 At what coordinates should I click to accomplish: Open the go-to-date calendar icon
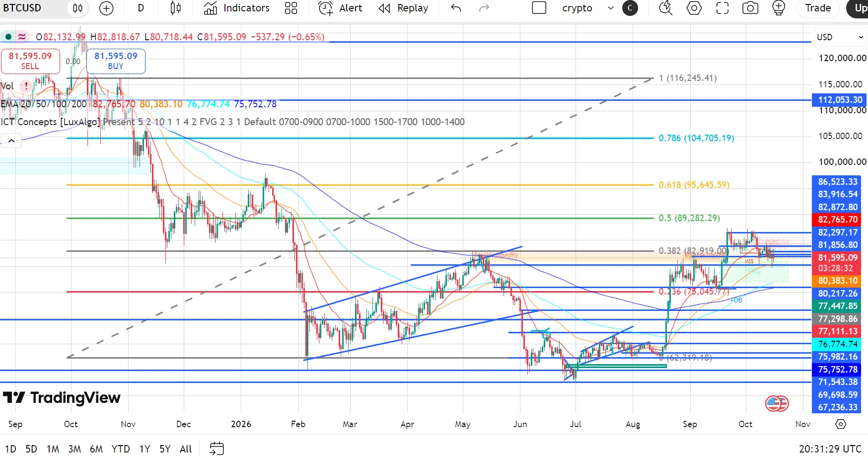tap(217, 449)
